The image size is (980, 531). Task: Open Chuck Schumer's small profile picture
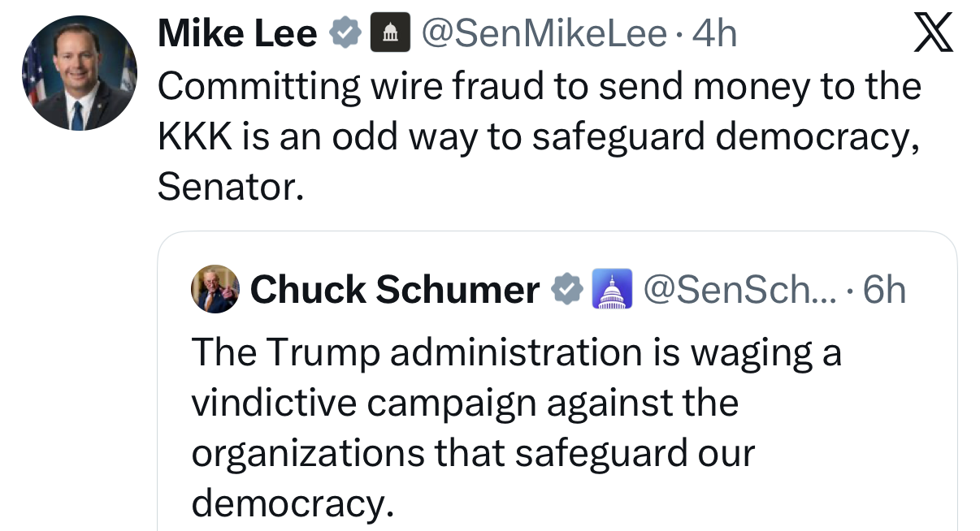[215, 289]
